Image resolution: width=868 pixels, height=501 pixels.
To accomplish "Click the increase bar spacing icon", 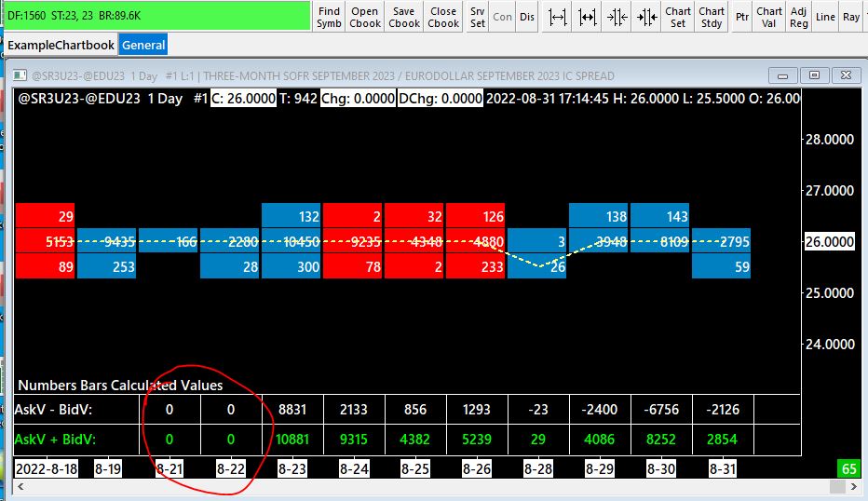I will [558, 17].
